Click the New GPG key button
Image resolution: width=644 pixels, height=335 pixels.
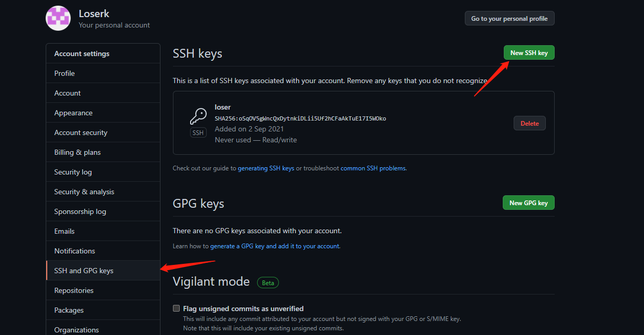coord(528,203)
